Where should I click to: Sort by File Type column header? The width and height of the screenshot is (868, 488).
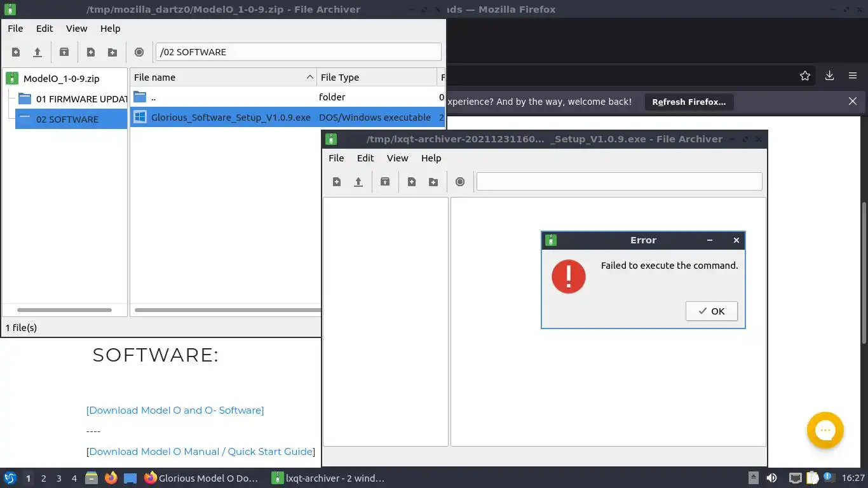pos(377,78)
